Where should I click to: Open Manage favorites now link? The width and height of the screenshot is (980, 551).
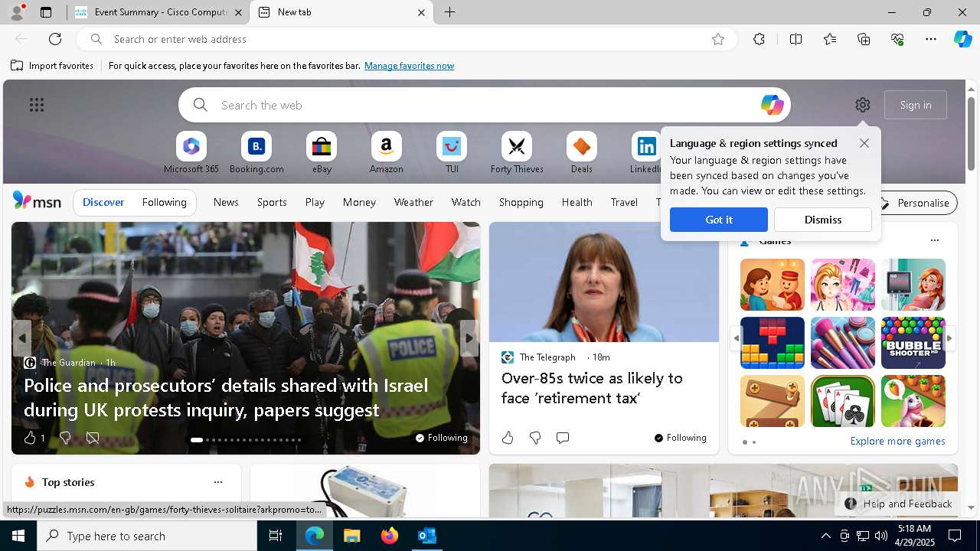click(409, 66)
